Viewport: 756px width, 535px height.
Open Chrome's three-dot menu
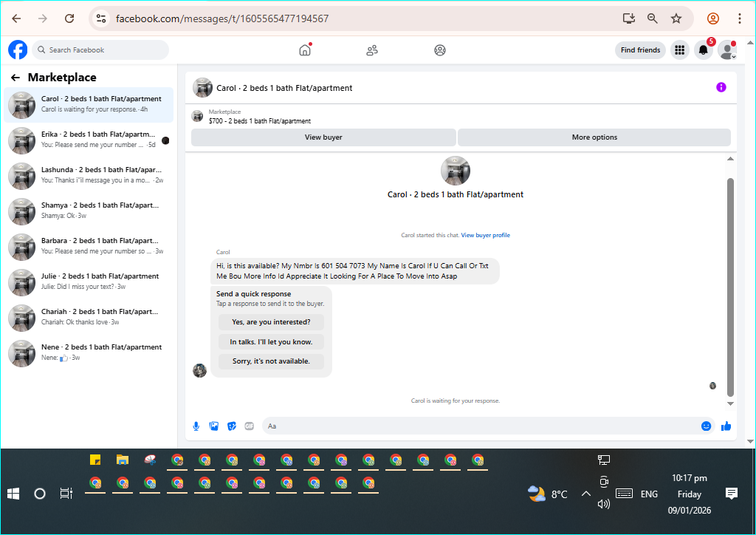point(739,18)
